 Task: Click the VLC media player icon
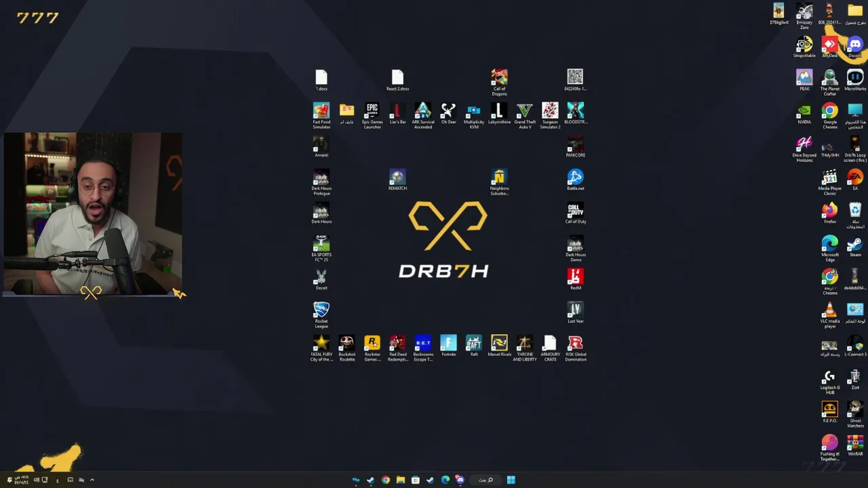pyautogui.click(x=830, y=315)
